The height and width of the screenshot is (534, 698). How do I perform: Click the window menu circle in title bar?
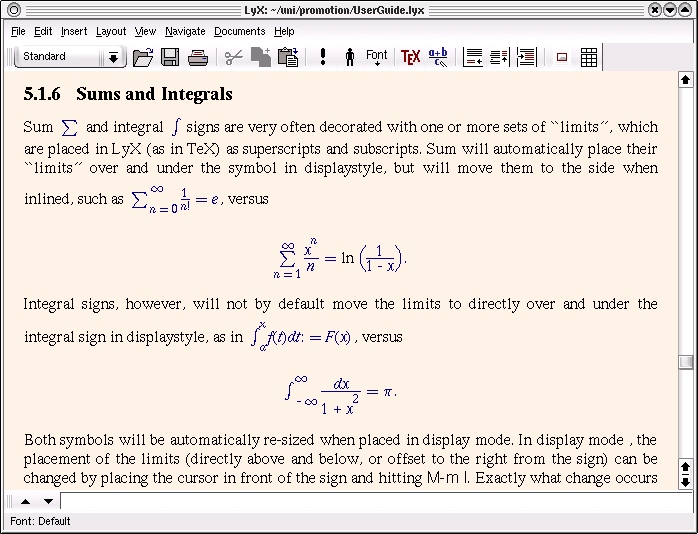pos(14,9)
